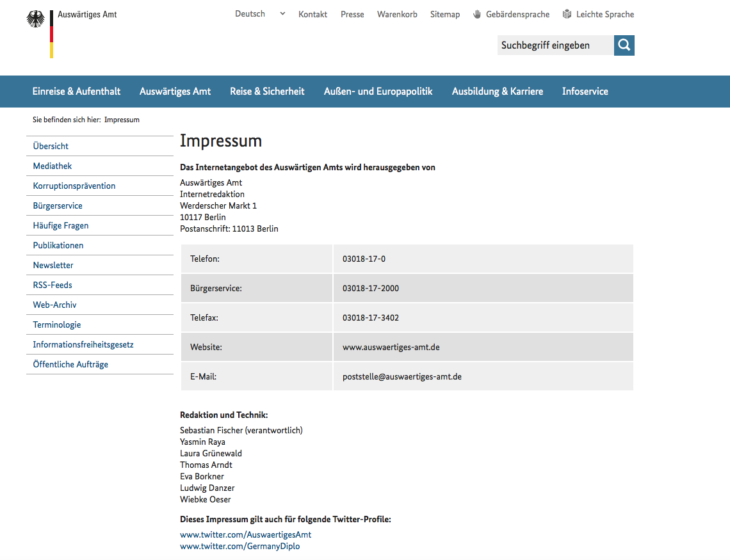Select Mediathek in the sidebar
The image size is (730, 560).
point(100,166)
